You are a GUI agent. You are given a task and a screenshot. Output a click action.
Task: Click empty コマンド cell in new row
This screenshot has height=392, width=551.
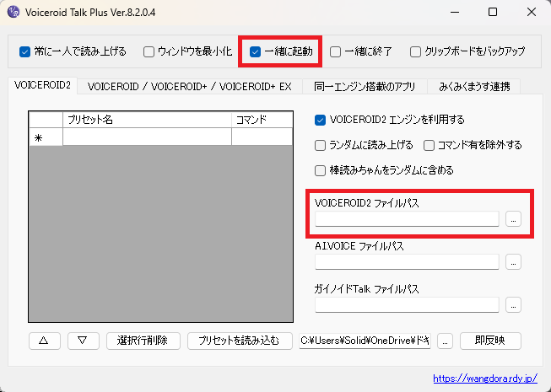262,137
